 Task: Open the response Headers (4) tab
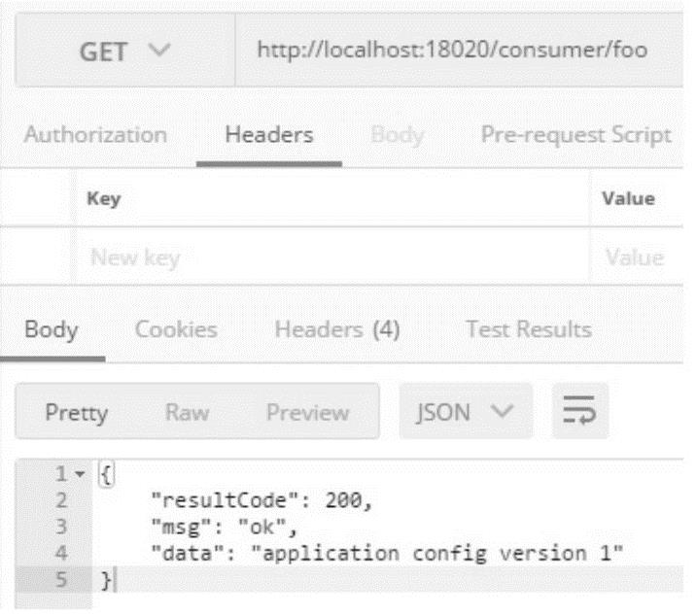pos(337,329)
